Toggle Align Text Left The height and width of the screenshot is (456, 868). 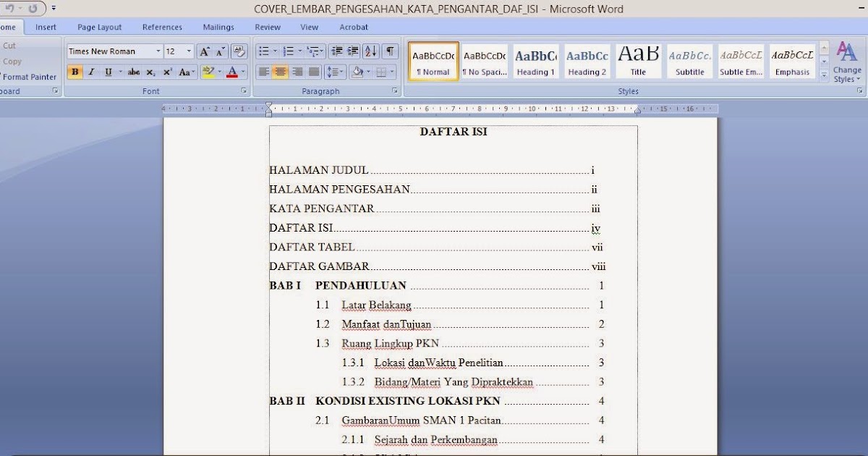coord(264,72)
